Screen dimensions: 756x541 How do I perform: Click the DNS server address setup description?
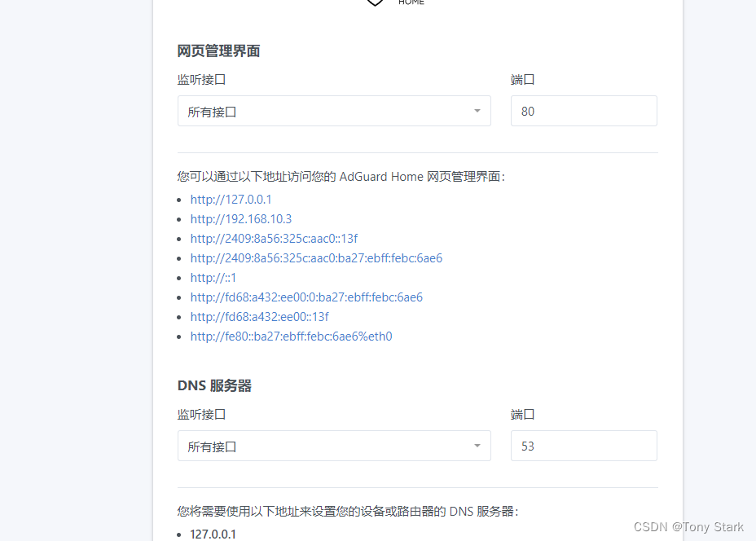tap(348, 511)
